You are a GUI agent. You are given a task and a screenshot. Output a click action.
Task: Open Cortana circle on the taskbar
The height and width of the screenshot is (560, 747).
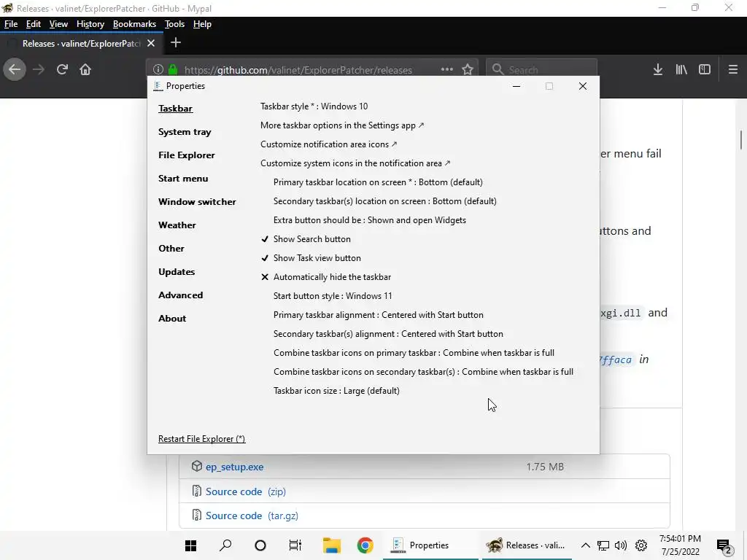click(x=260, y=545)
